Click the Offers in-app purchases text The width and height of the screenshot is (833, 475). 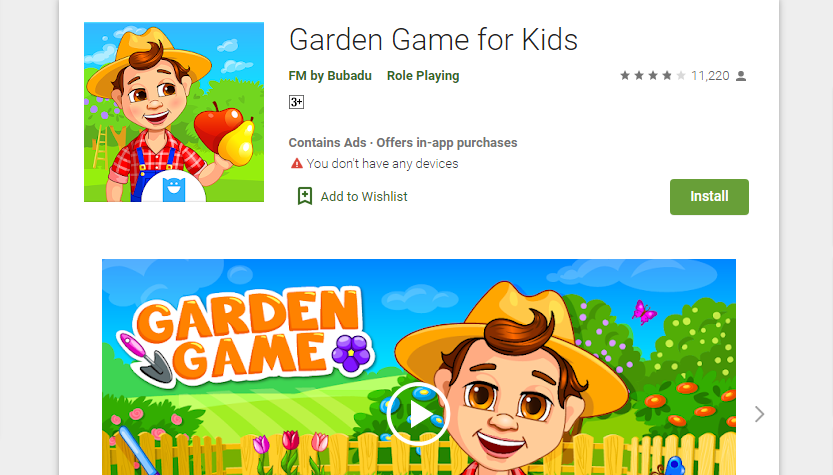coord(447,142)
